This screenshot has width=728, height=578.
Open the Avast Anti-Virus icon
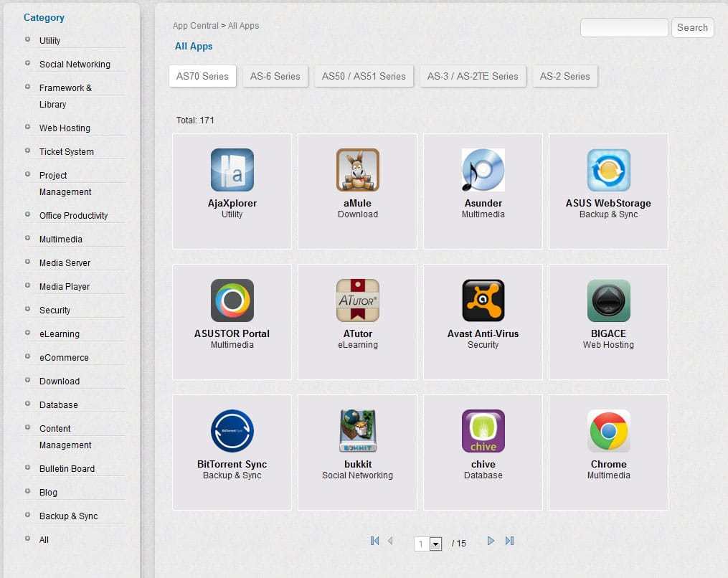[x=483, y=300]
